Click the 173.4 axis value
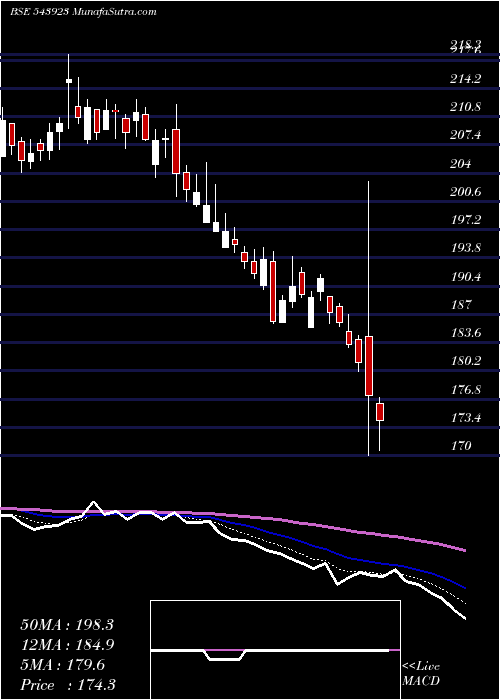Image resolution: width=500 pixels, height=700 pixels. (x=466, y=418)
